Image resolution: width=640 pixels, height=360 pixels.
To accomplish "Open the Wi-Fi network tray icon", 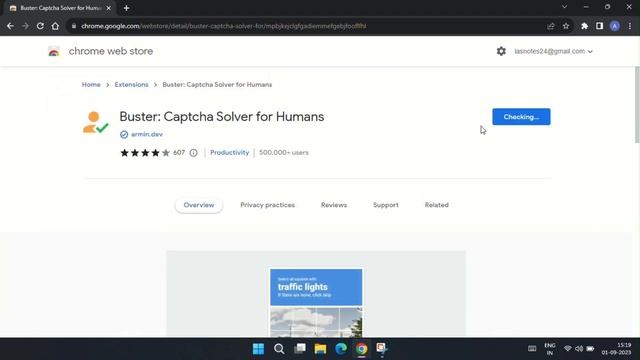I will 568,349.
